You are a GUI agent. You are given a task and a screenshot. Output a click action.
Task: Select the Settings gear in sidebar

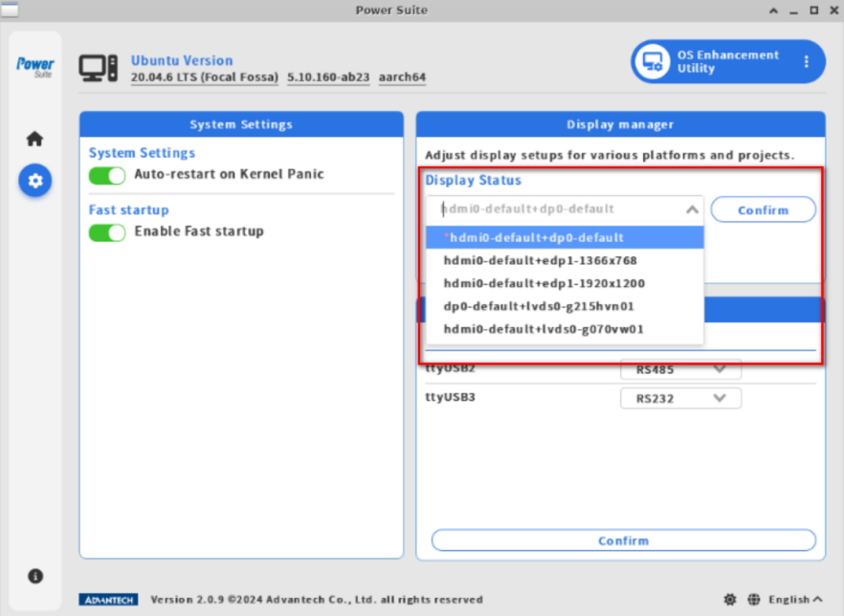pyautogui.click(x=34, y=181)
